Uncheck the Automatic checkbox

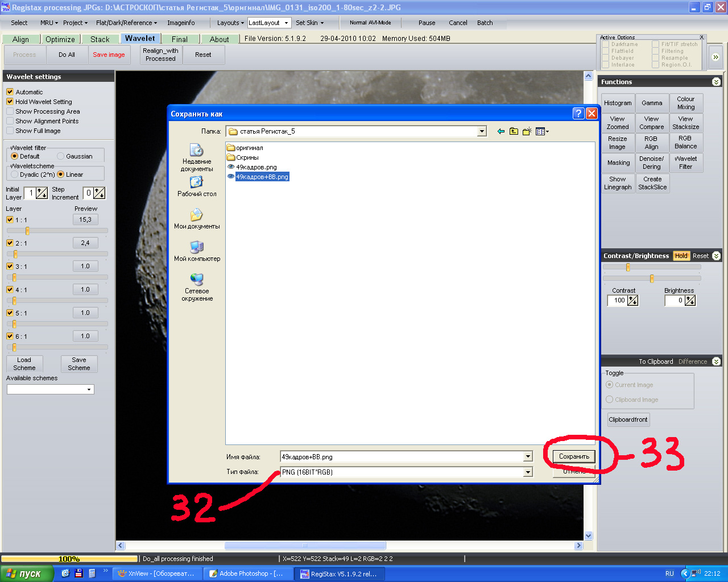click(x=10, y=92)
